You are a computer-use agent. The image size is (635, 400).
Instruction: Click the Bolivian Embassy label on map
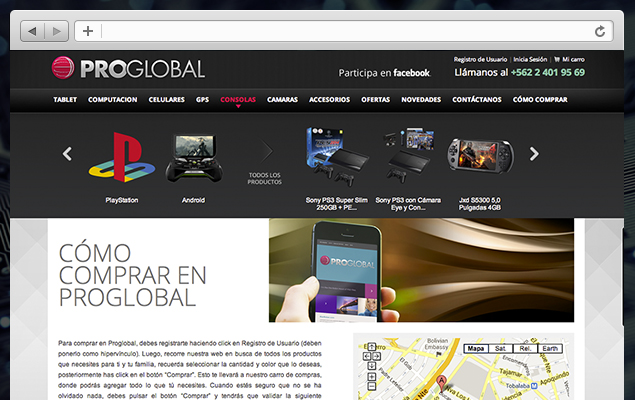coord(437,344)
